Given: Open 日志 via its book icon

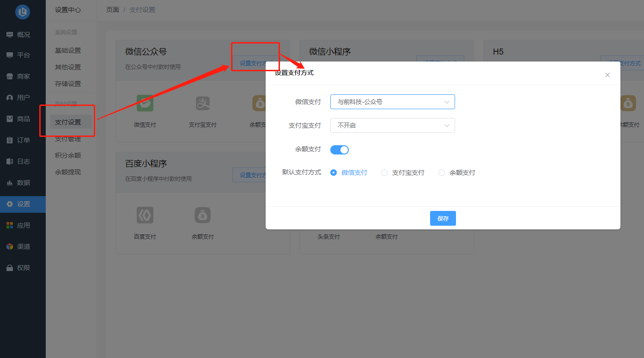Looking at the screenshot, I should click(9, 161).
